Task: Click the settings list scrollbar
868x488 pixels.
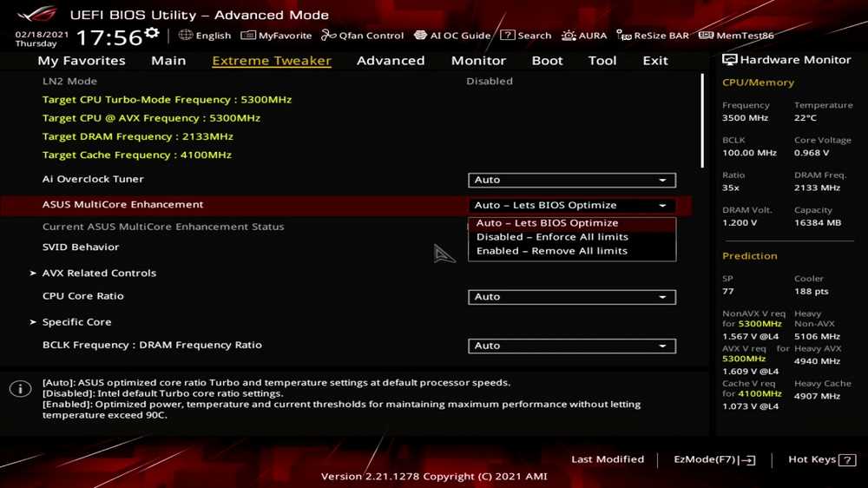Action: (702, 121)
